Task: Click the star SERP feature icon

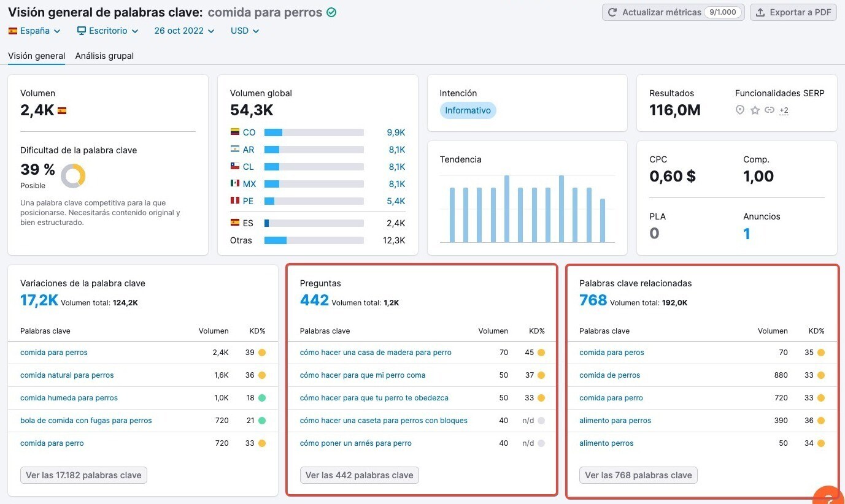Action: pyautogui.click(x=755, y=110)
